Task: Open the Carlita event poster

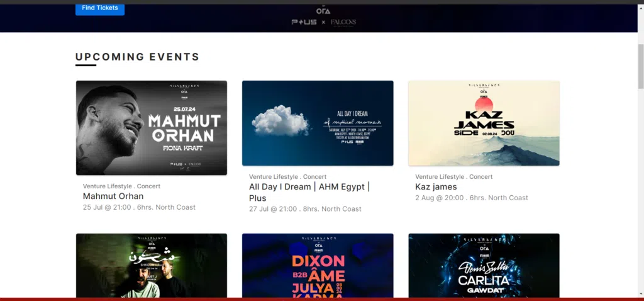Action: [484, 265]
